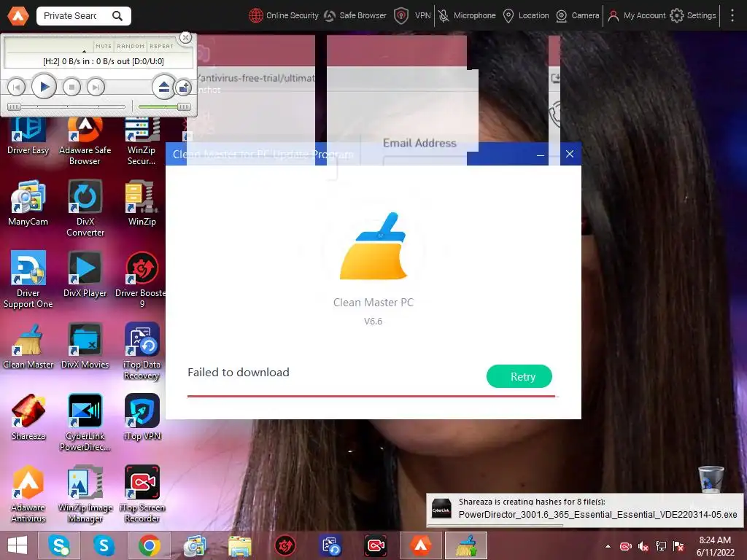Toggle Microphone protection in the top bar
Image resolution: width=747 pixels, height=560 pixels.
coord(467,16)
